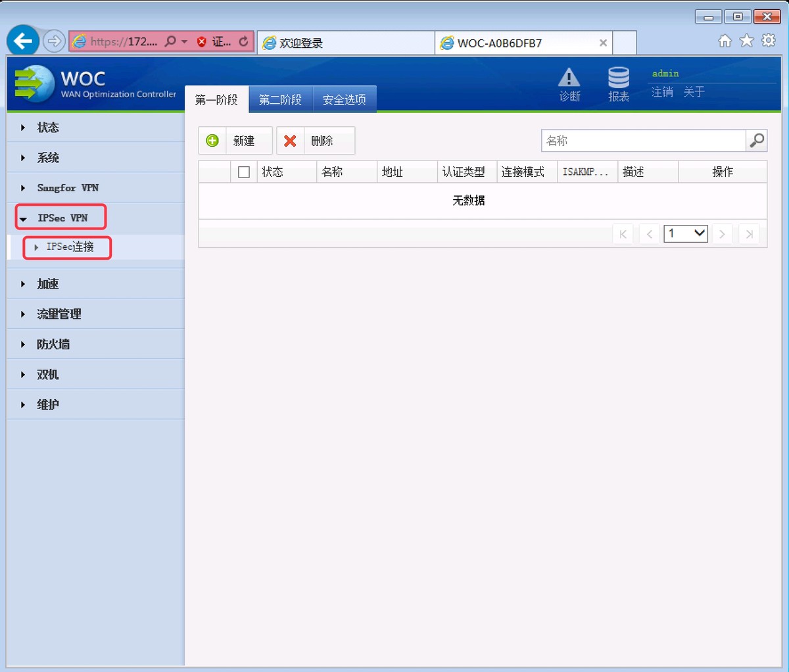Click the 关于 about link
Screen dimensions: 789x672
coord(694,93)
